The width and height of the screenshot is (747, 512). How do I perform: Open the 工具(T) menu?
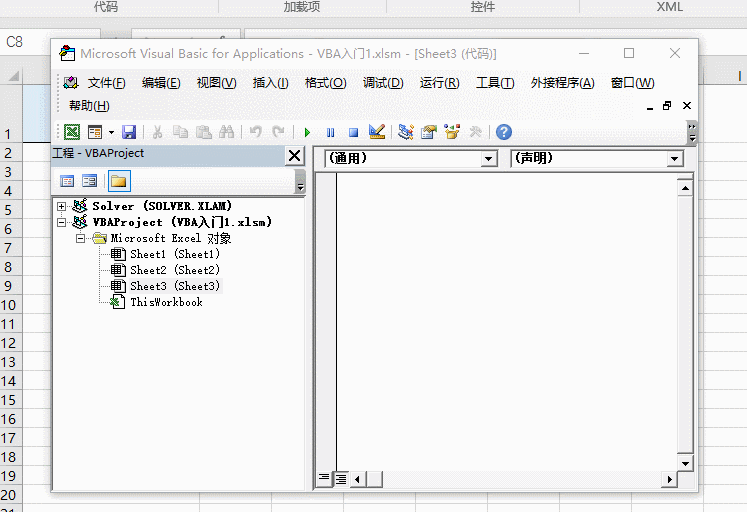[x=495, y=83]
